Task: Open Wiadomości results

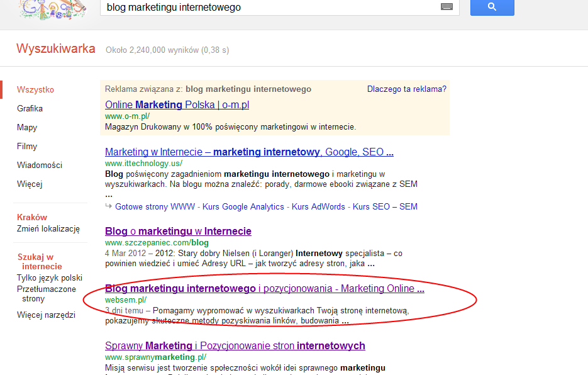Action: (40, 165)
